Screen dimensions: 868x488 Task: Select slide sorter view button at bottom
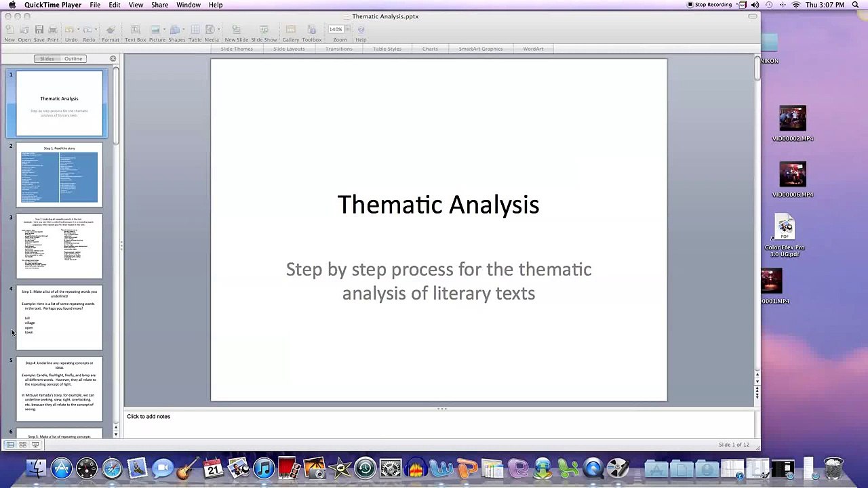[22, 445]
